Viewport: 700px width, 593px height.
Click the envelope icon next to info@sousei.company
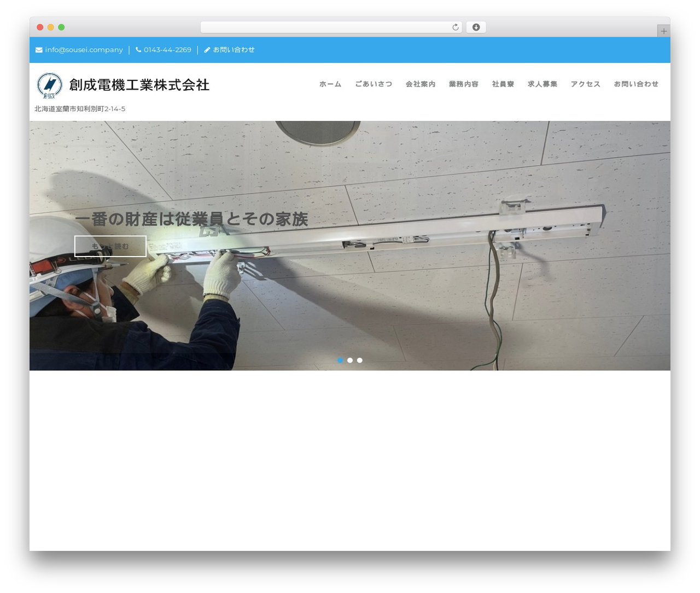(39, 50)
